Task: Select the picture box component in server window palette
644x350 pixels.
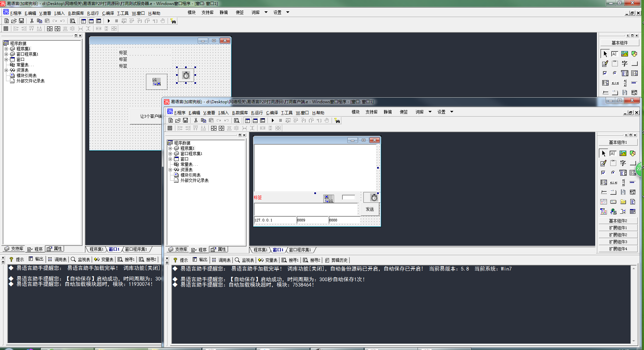Action: tap(625, 54)
